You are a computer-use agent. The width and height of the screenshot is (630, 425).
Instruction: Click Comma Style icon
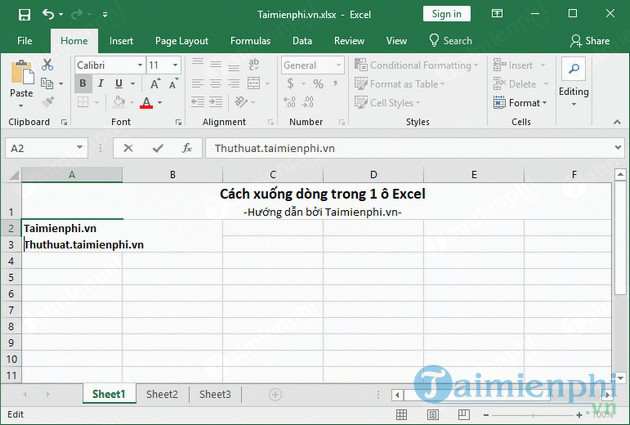pos(335,84)
